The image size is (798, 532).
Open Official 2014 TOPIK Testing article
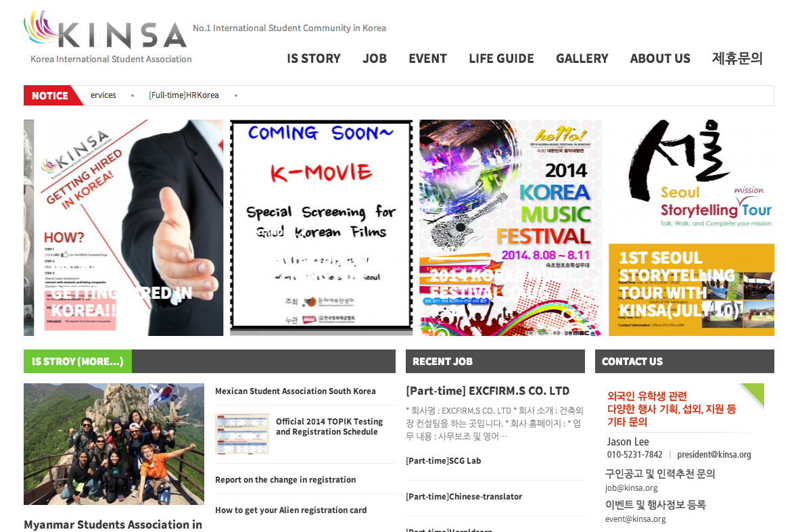click(x=329, y=427)
